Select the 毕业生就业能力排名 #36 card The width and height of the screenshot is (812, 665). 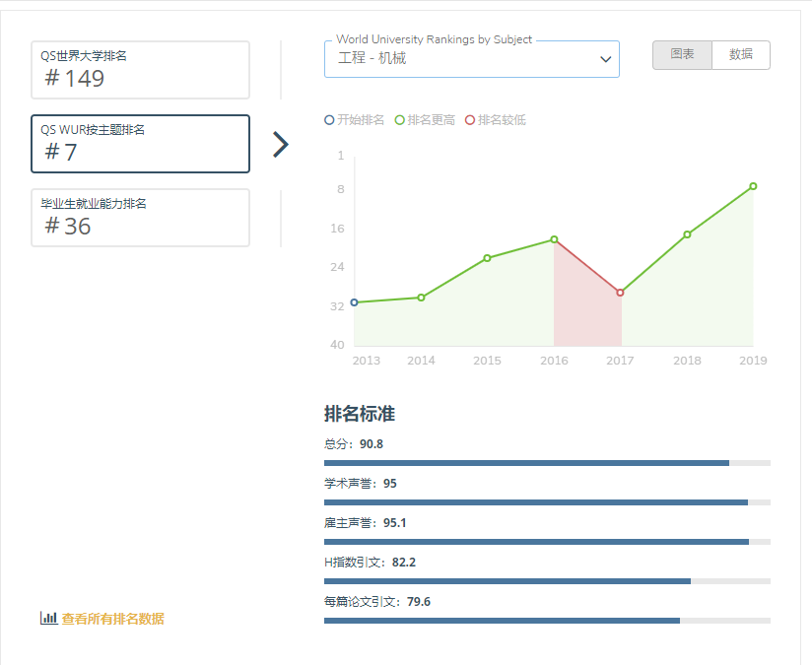click(140, 218)
